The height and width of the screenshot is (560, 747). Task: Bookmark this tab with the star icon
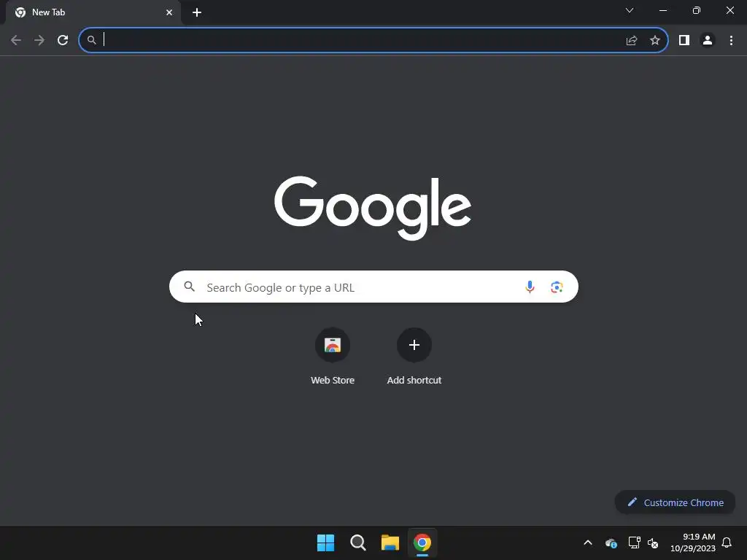coord(655,41)
